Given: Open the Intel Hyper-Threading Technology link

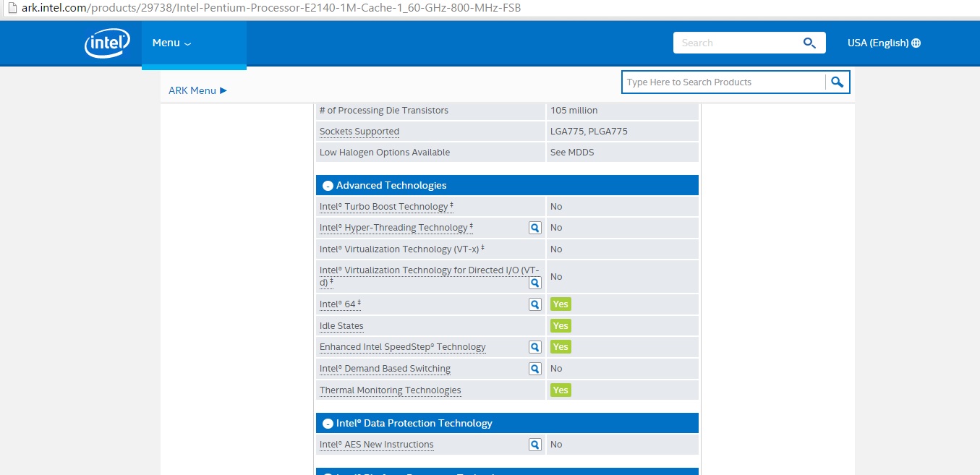Looking at the screenshot, I should (396, 228).
